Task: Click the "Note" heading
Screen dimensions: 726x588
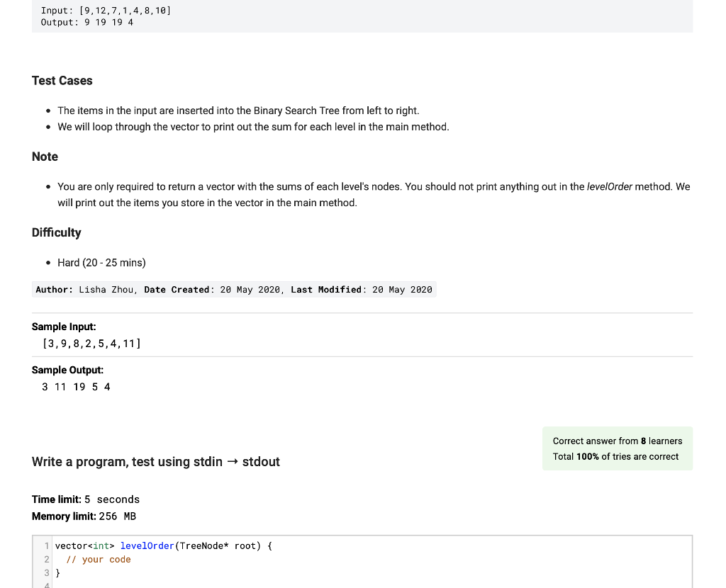Action: (x=45, y=157)
